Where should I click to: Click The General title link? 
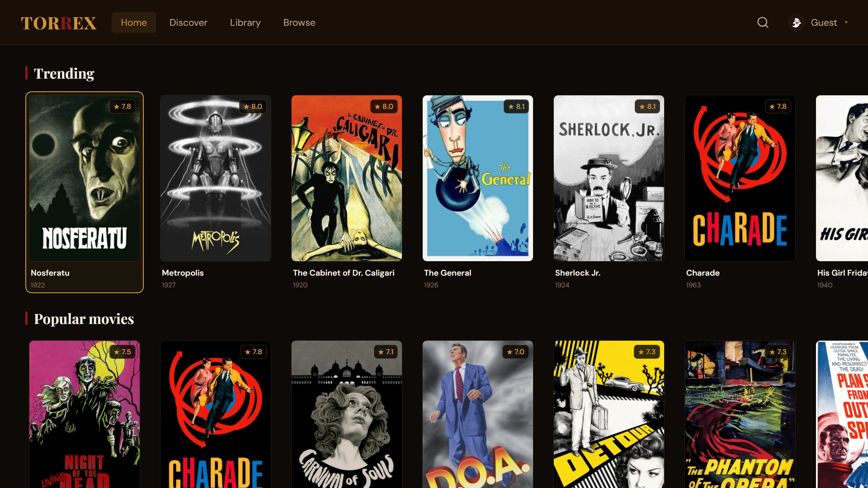448,273
